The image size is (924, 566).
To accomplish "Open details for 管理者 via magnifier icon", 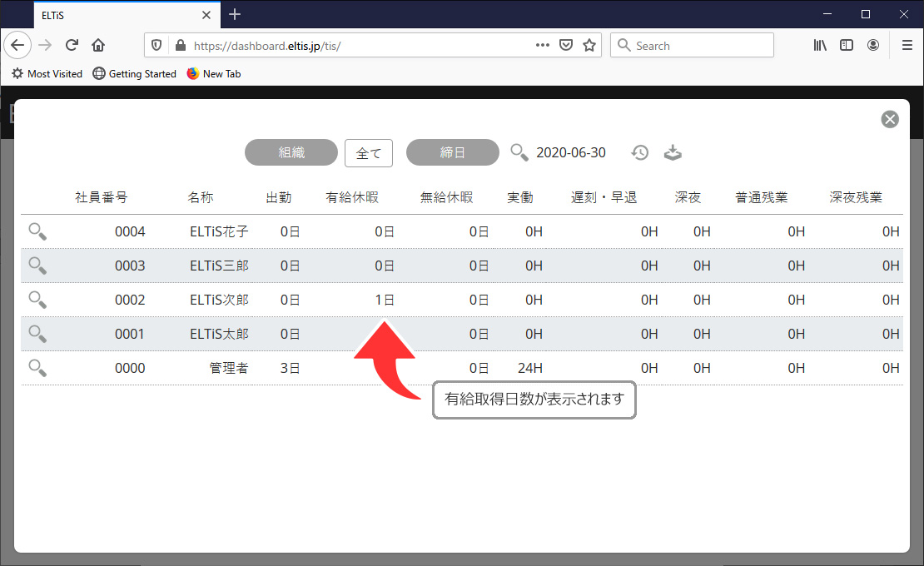I will [x=37, y=368].
